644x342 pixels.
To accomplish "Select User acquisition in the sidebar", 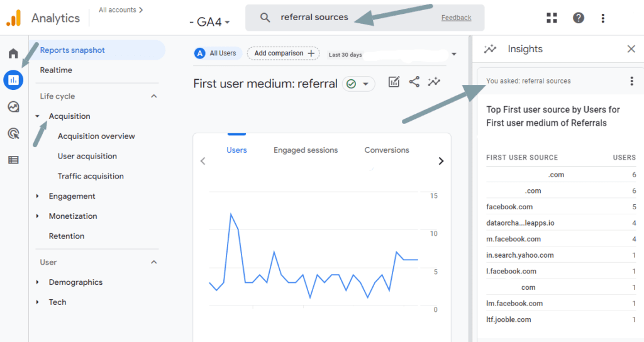I will 87,156.
